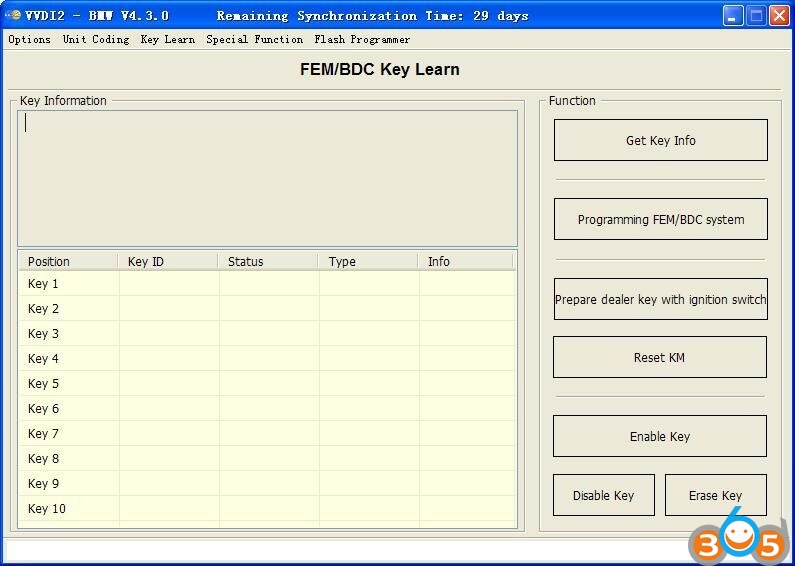Select the Key 7 row
The image size is (795, 566).
(267, 434)
